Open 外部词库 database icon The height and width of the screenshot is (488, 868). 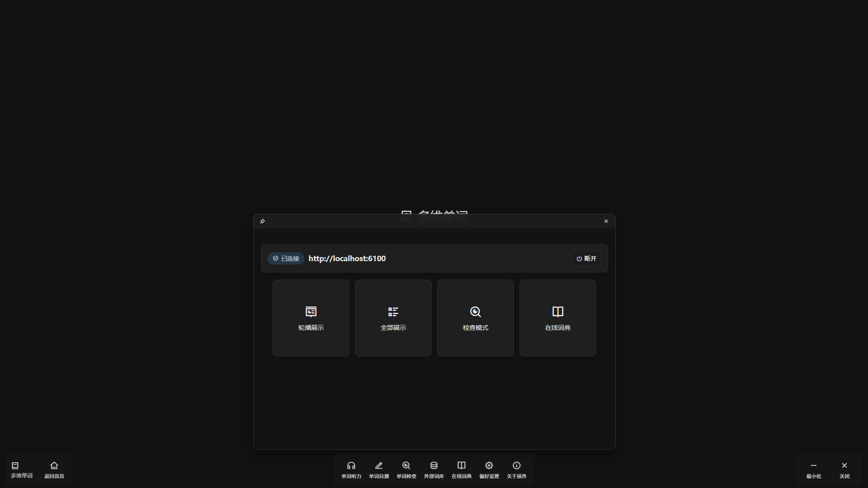434,469
